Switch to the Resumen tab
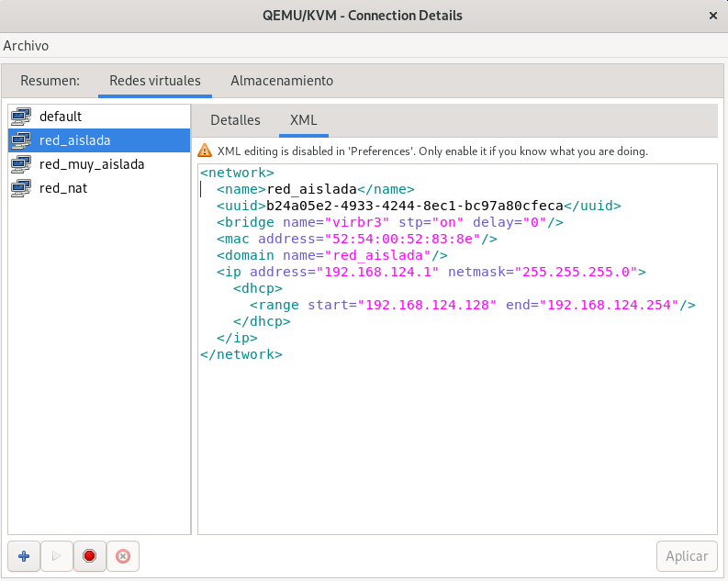Screen dimensions: 728x581 tap(50, 81)
